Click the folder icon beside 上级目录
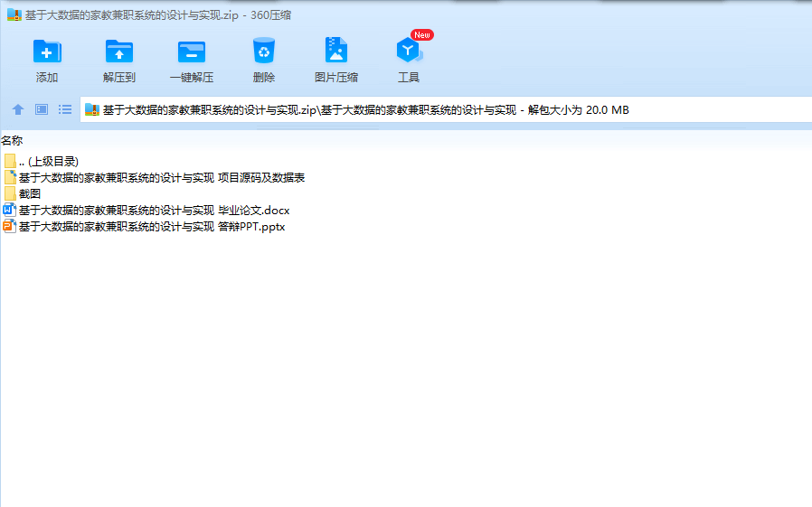Viewport: 812px width, 507px height. pyautogui.click(x=10, y=162)
